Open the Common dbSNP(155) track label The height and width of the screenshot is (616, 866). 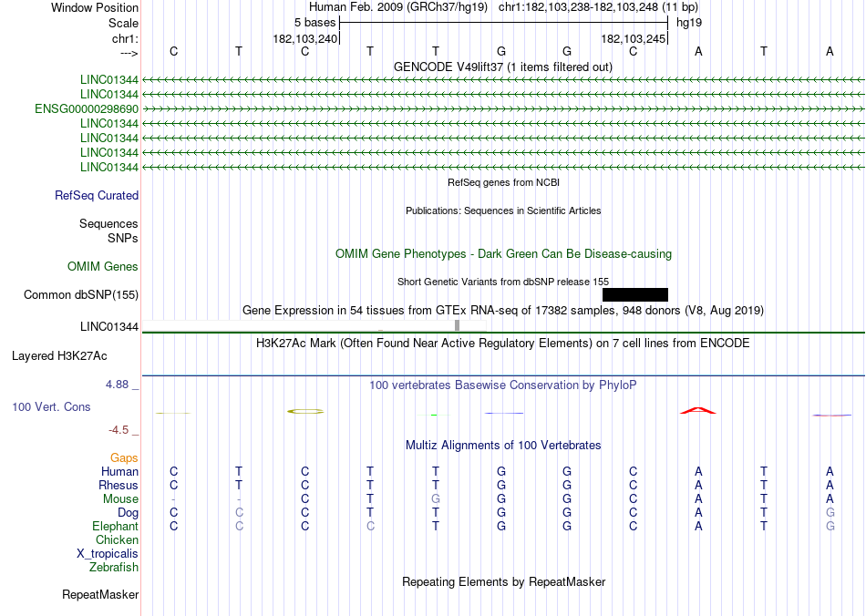point(81,294)
